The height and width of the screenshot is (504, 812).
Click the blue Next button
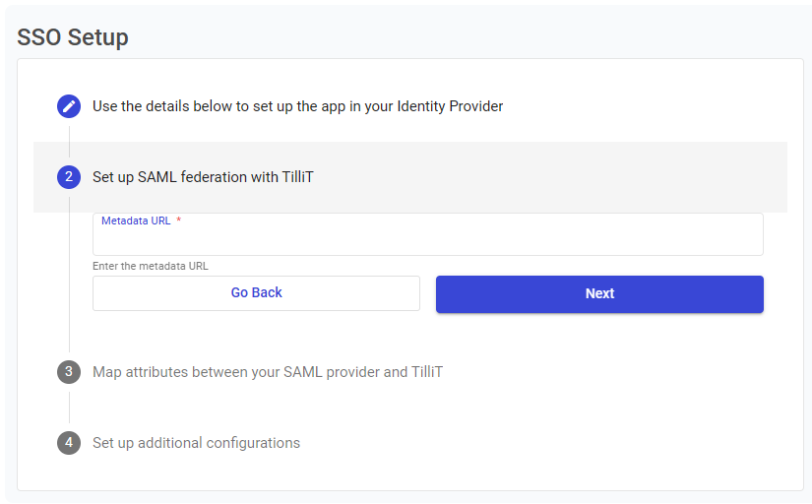(599, 293)
